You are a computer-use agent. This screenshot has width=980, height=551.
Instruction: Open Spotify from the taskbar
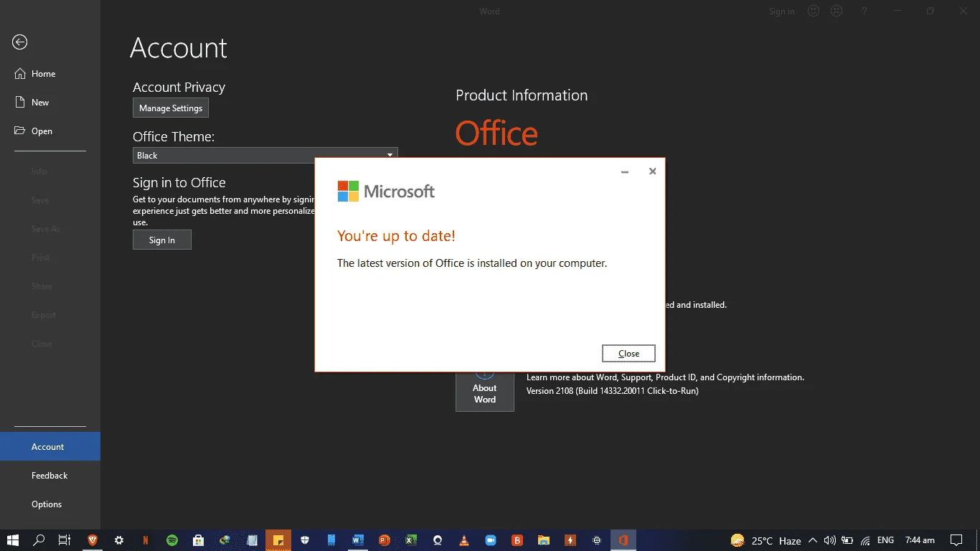point(172,540)
